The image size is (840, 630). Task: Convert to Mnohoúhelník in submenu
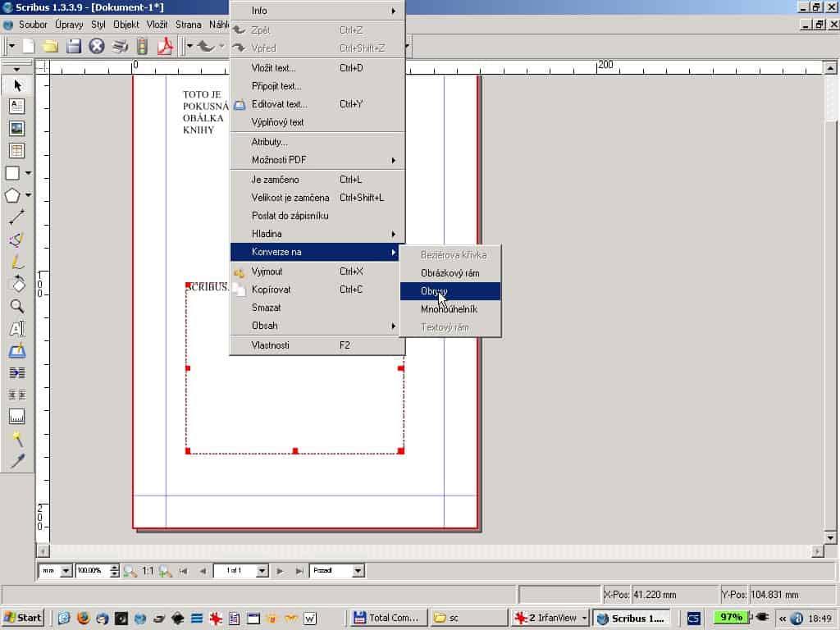(450, 309)
